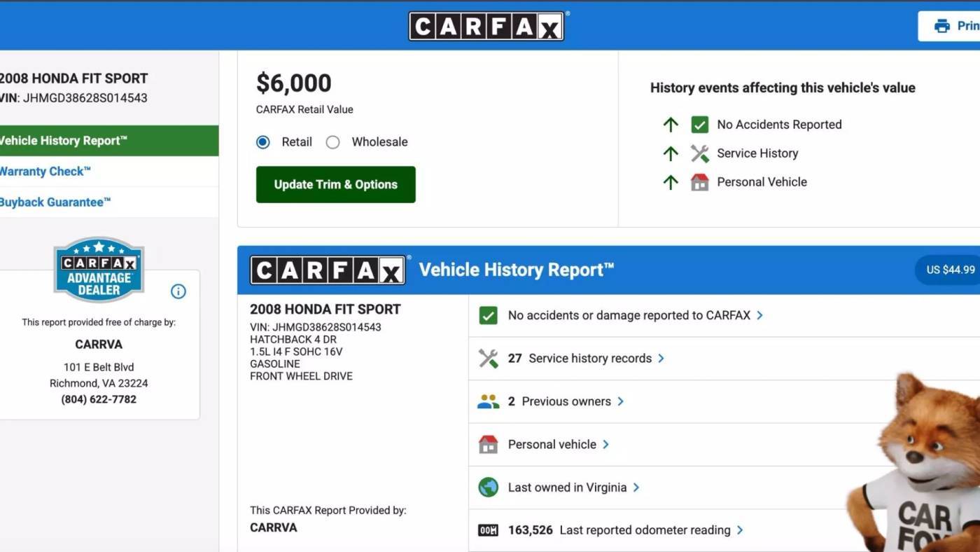Click the CARRVA dealer name in the sidebar card
Image resolution: width=980 pixels, height=552 pixels.
tap(99, 345)
